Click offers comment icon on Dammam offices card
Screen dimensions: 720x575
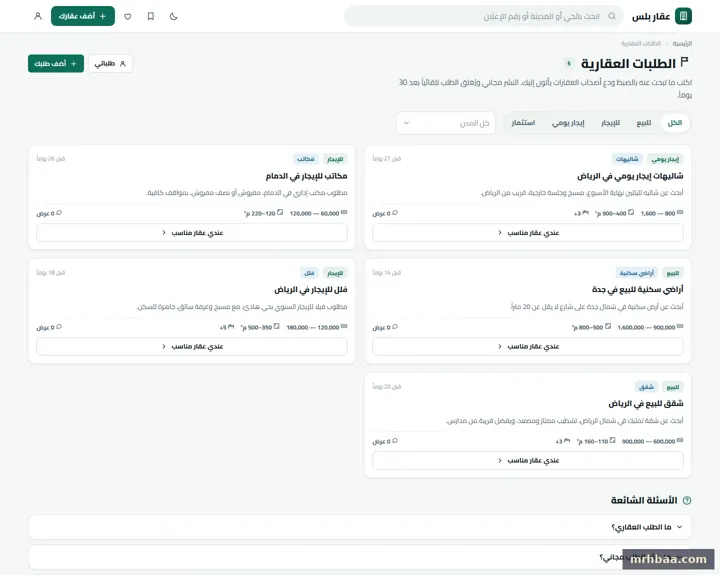[x=59, y=213]
